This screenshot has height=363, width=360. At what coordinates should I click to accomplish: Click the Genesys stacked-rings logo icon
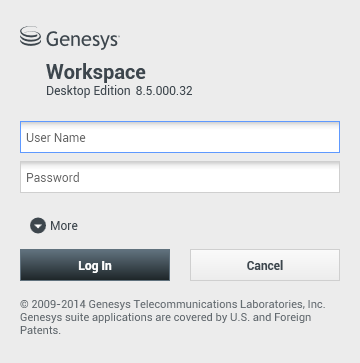pyautogui.click(x=30, y=36)
